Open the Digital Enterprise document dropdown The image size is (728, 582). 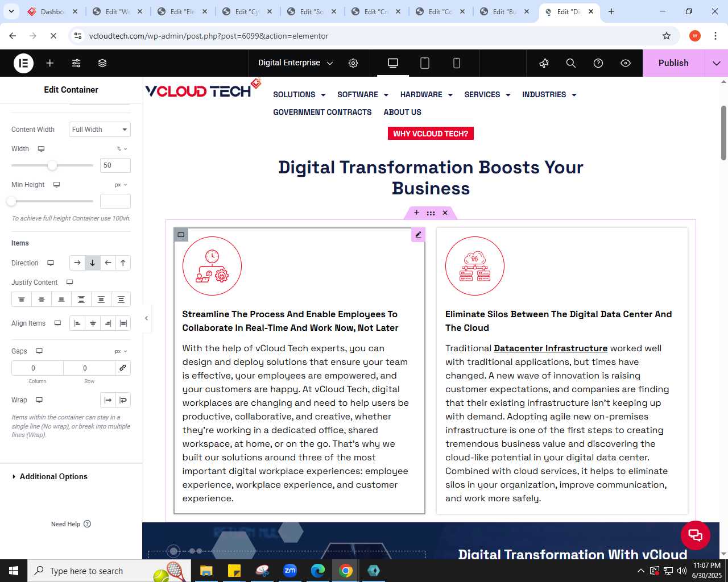point(296,63)
